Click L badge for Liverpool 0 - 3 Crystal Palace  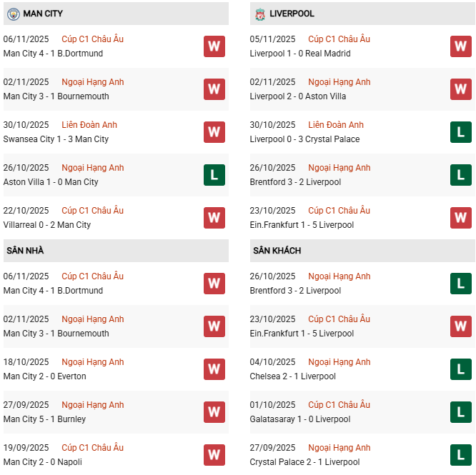pos(461,132)
